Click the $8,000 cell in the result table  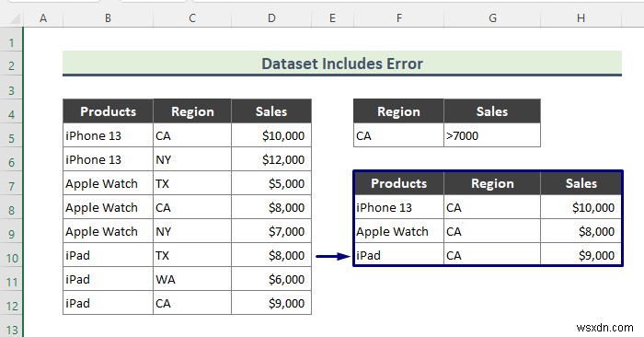581,231
